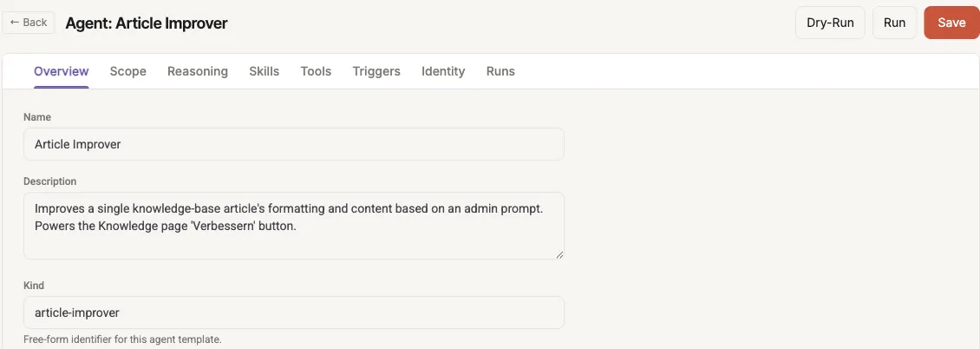Click the Name field label
The image size is (980, 349).
point(37,117)
